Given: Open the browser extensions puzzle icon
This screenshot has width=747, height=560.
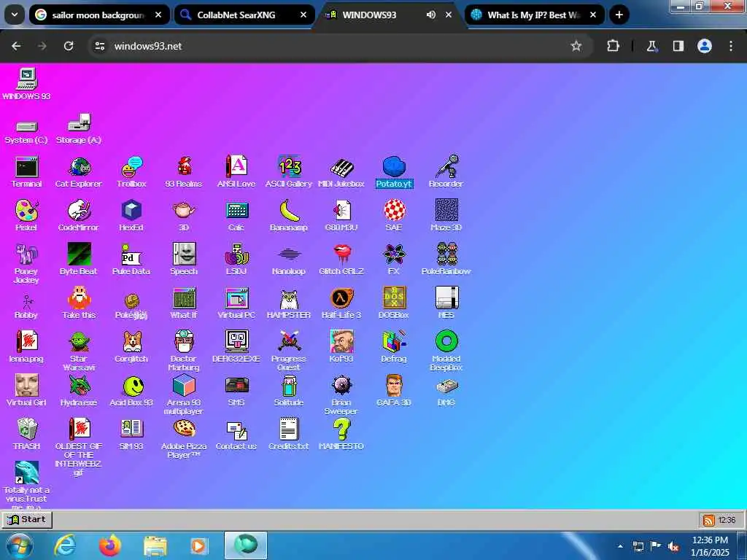Looking at the screenshot, I should tap(613, 46).
